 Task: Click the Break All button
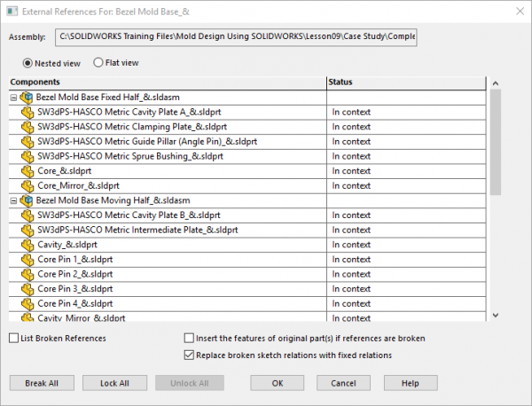pyautogui.click(x=42, y=383)
